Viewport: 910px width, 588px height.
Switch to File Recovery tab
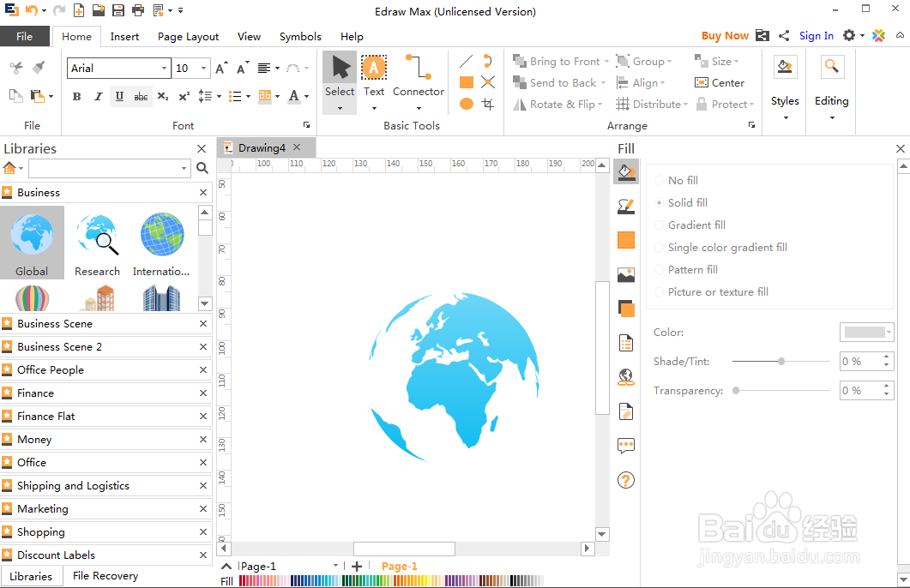pyautogui.click(x=105, y=576)
